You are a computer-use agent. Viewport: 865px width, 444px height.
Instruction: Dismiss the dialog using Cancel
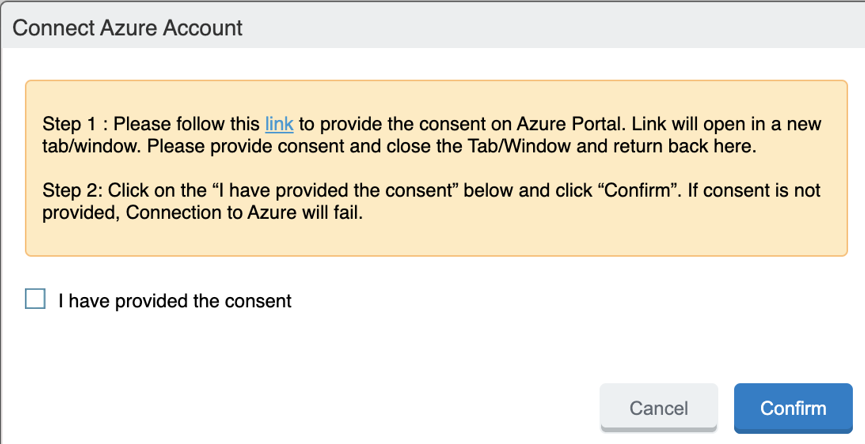click(x=658, y=408)
